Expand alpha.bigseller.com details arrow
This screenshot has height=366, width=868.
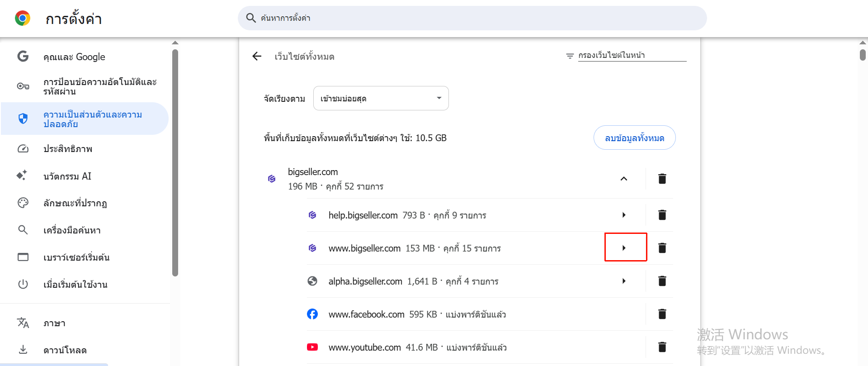click(624, 281)
